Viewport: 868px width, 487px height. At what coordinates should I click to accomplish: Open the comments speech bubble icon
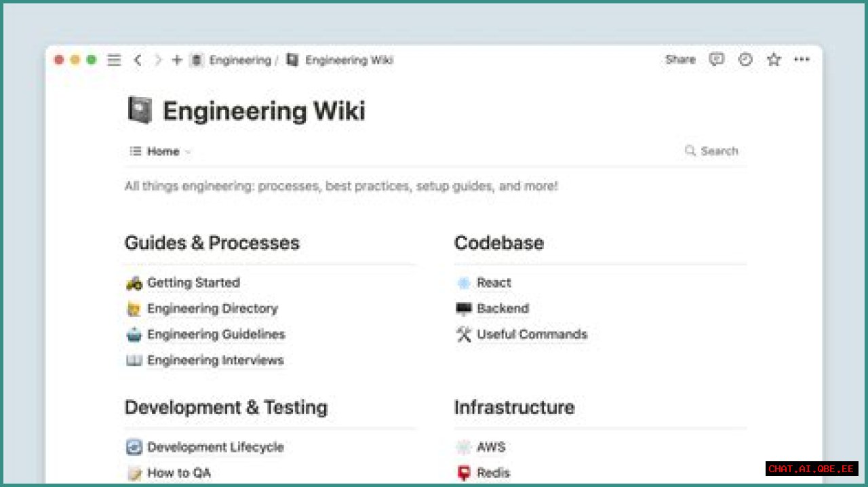(x=716, y=60)
